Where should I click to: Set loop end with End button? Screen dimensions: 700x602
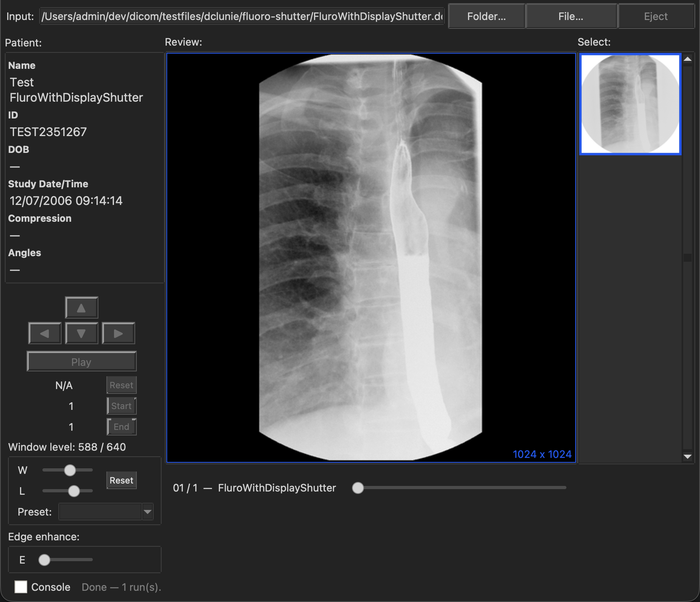pyautogui.click(x=122, y=427)
